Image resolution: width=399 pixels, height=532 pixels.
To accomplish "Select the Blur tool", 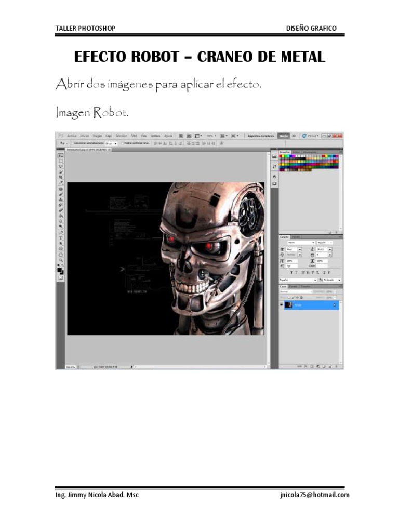I will tap(61, 221).
